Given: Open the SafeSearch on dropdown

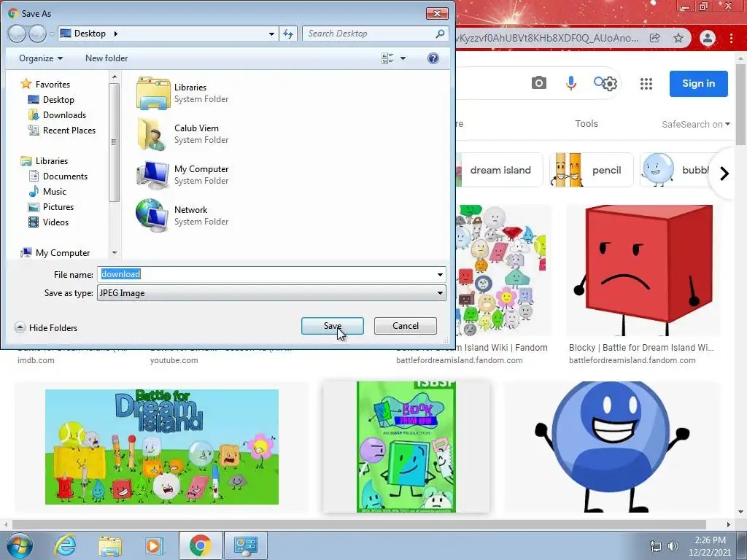Looking at the screenshot, I should coord(695,124).
